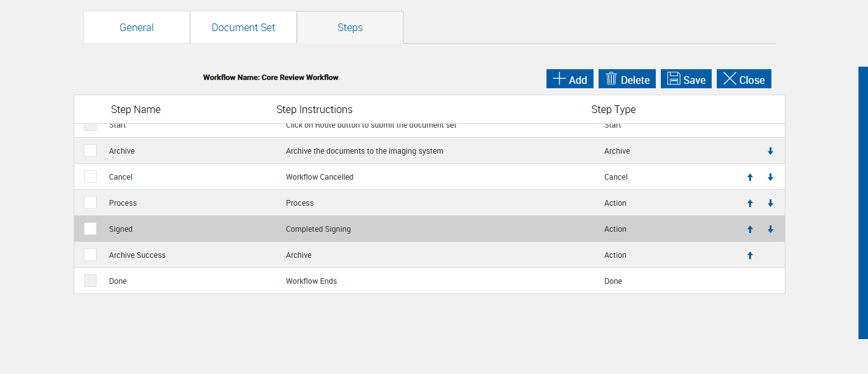
Task: Move Process step up
Action: [750, 203]
